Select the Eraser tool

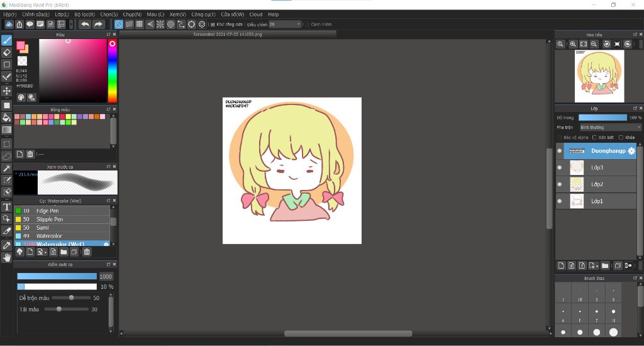coord(6,52)
